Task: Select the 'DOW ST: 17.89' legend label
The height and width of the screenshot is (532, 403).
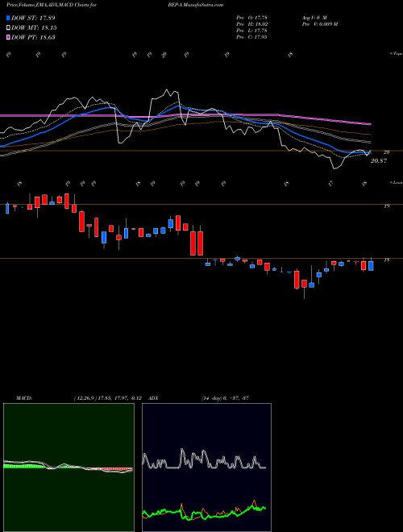Action: point(33,19)
